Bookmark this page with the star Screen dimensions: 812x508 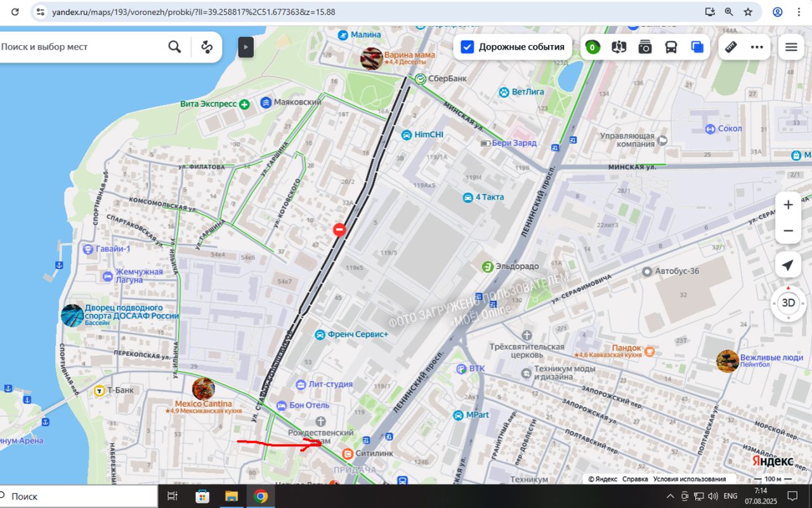[x=748, y=11]
